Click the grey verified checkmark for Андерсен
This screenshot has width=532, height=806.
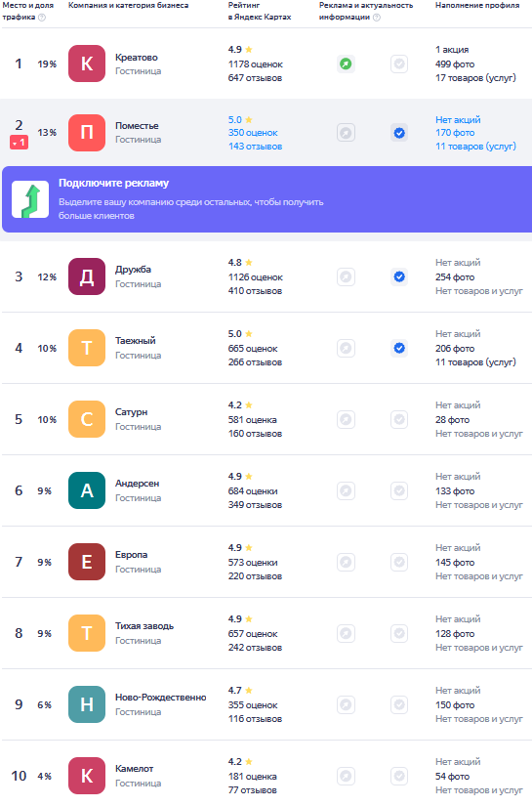(399, 490)
